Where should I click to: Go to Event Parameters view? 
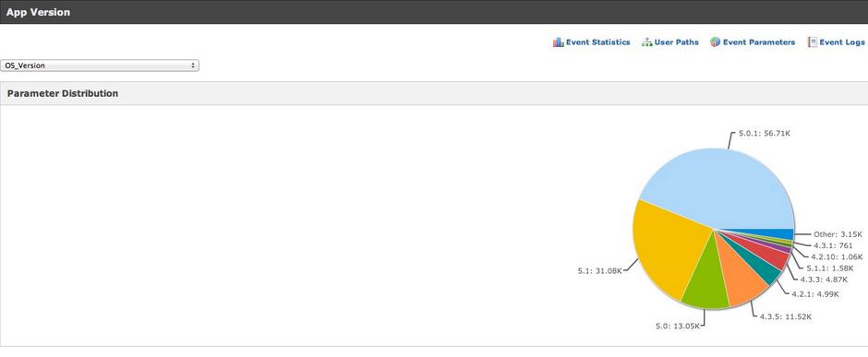click(x=759, y=42)
